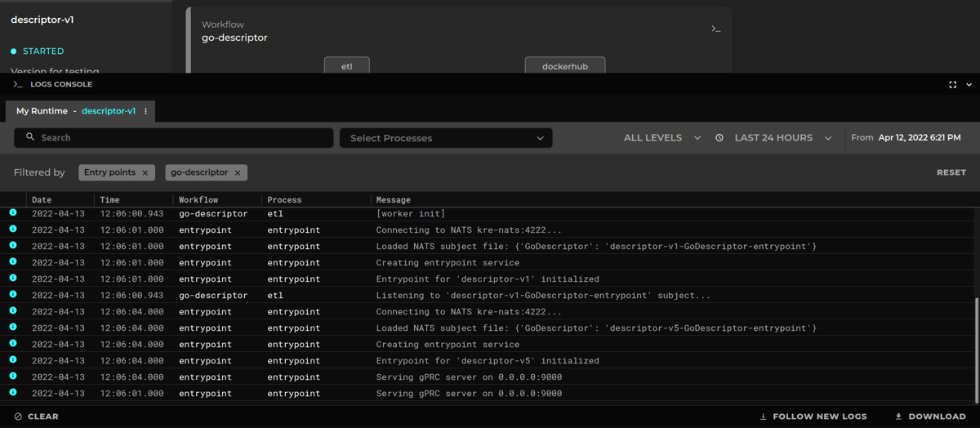The height and width of the screenshot is (428, 980).
Task: Click the Process column header
Action: pos(284,200)
